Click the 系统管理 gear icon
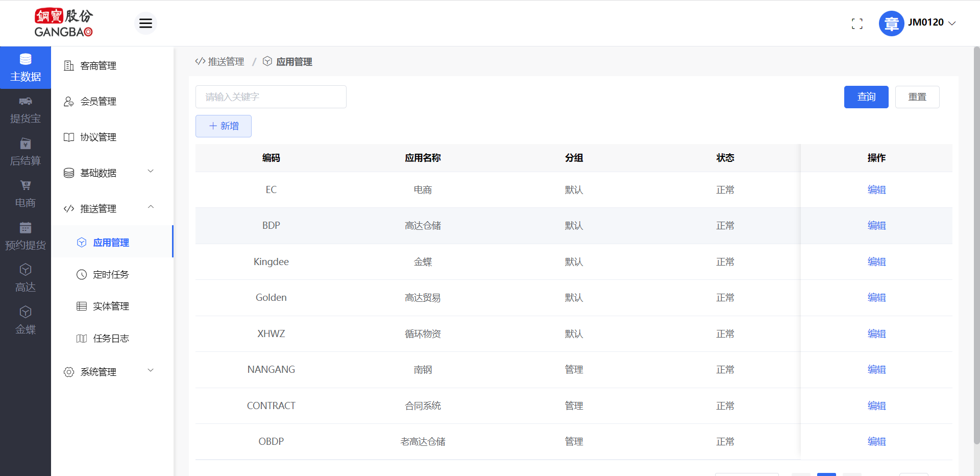Image resolution: width=980 pixels, height=476 pixels. (x=69, y=372)
